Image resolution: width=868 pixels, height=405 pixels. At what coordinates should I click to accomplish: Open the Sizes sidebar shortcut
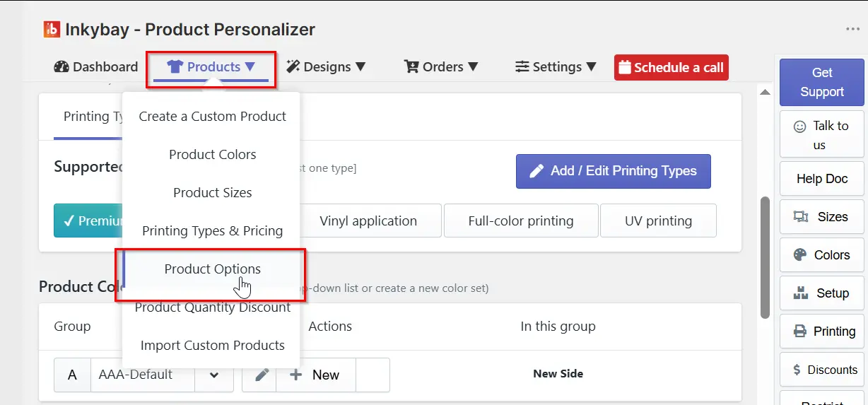tap(822, 217)
